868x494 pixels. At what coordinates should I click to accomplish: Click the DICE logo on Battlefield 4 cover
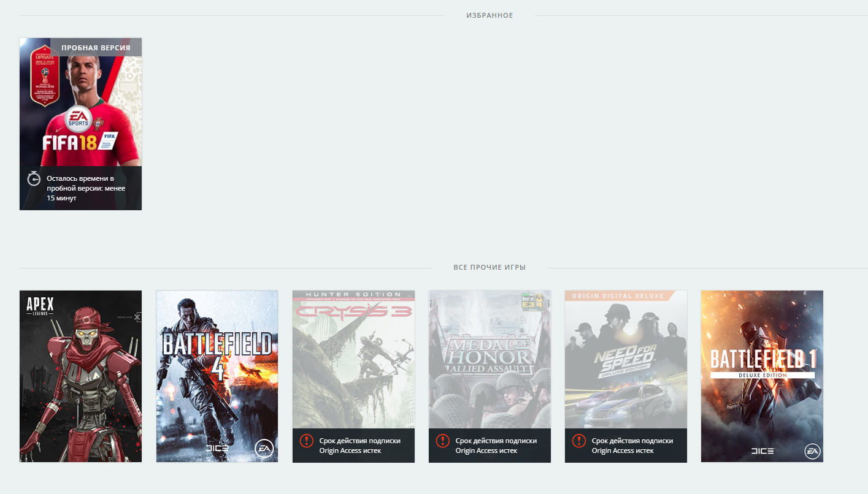pyautogui.click(x=218, y=449)
